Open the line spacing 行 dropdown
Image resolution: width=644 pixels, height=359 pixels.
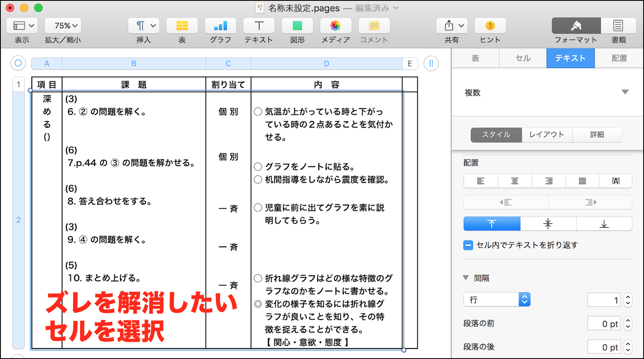pyautogui.click(x=497, y=300)
